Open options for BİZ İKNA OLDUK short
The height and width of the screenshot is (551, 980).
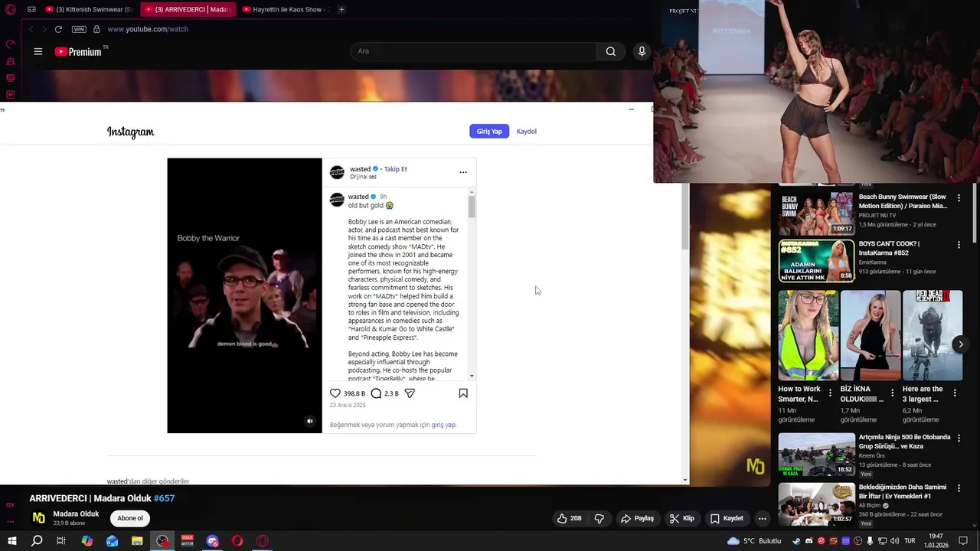pyautogui.click(x=892, y=393)
